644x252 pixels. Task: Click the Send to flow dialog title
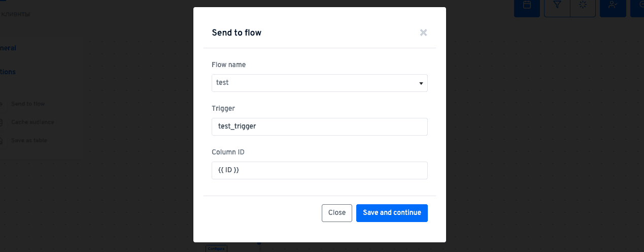coord(236,33)
